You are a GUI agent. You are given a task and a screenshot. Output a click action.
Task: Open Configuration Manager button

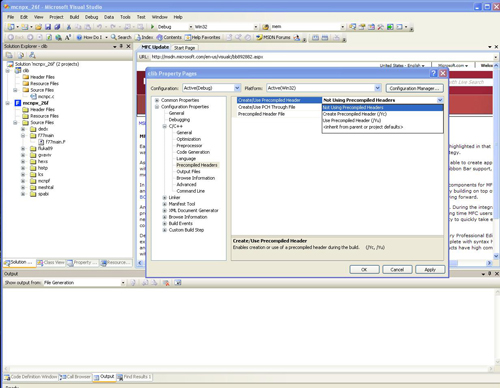point(414,88)
